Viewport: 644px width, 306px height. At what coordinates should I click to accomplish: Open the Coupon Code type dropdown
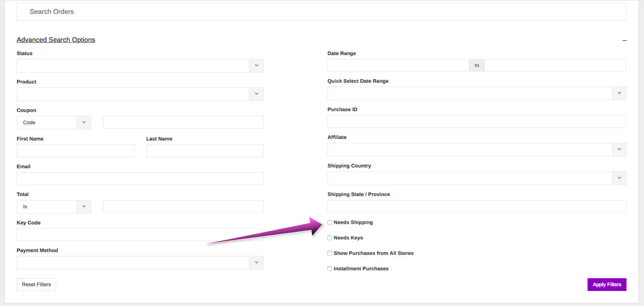[x=54, y=123]
